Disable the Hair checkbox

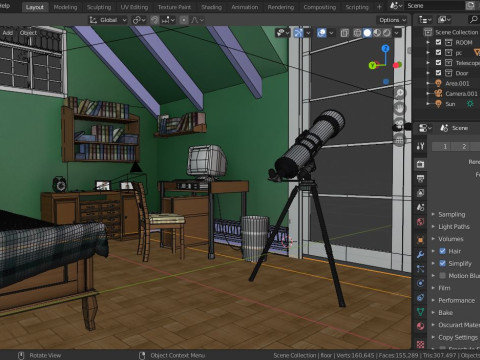442,251
